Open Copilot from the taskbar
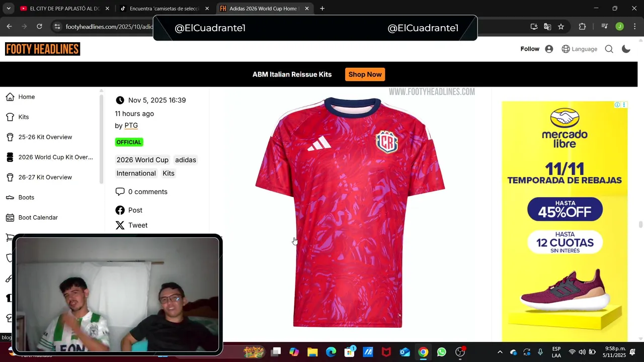 click(x=294, y=352)
